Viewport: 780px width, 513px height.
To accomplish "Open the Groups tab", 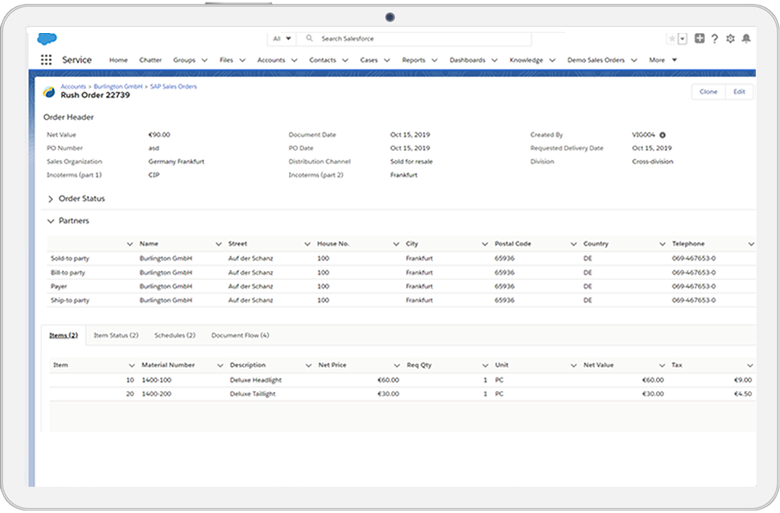I will click(184, 60).
